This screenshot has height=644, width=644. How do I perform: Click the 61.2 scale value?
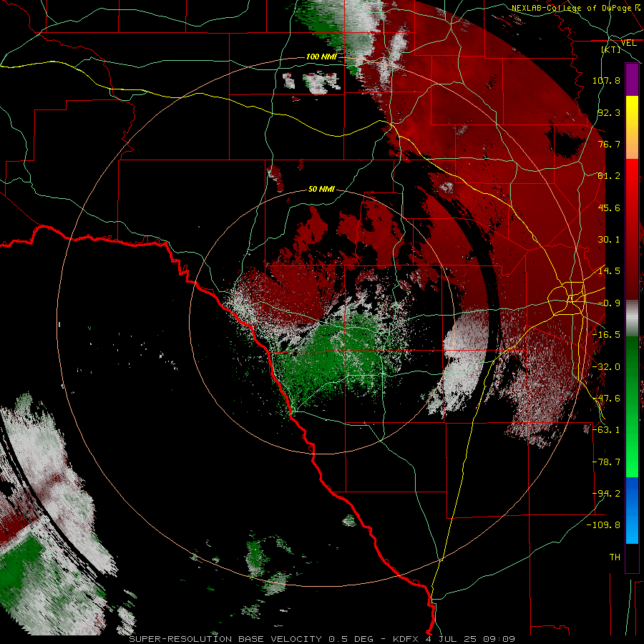pos(609,176)
